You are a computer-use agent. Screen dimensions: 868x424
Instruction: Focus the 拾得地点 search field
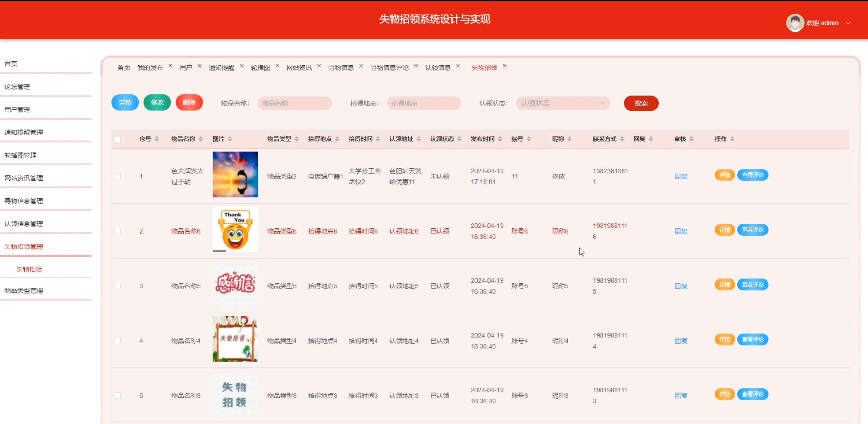[x=424, y=103]
